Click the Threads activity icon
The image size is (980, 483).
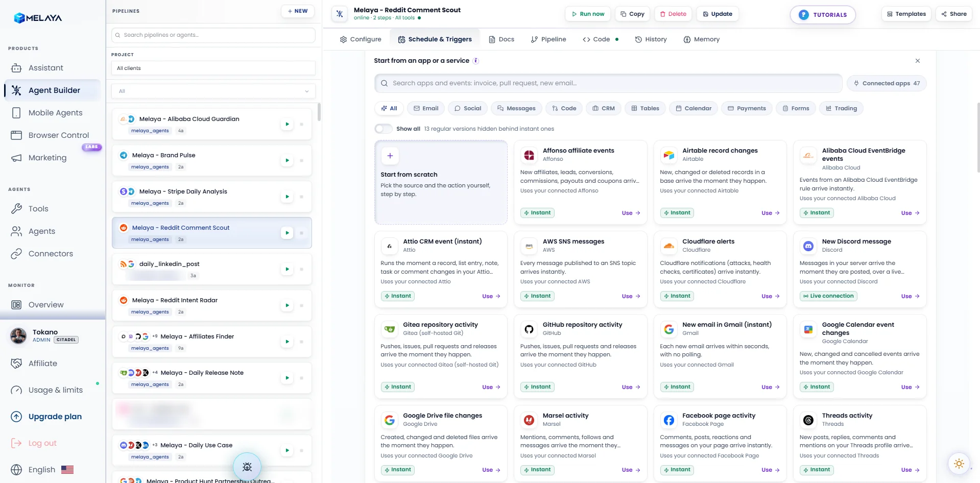point(808,420)
